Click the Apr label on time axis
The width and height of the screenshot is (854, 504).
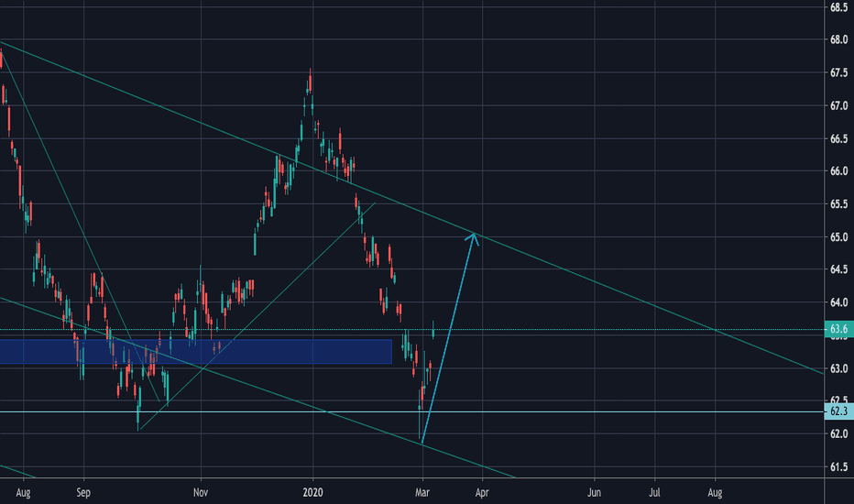tap(482, 493)
